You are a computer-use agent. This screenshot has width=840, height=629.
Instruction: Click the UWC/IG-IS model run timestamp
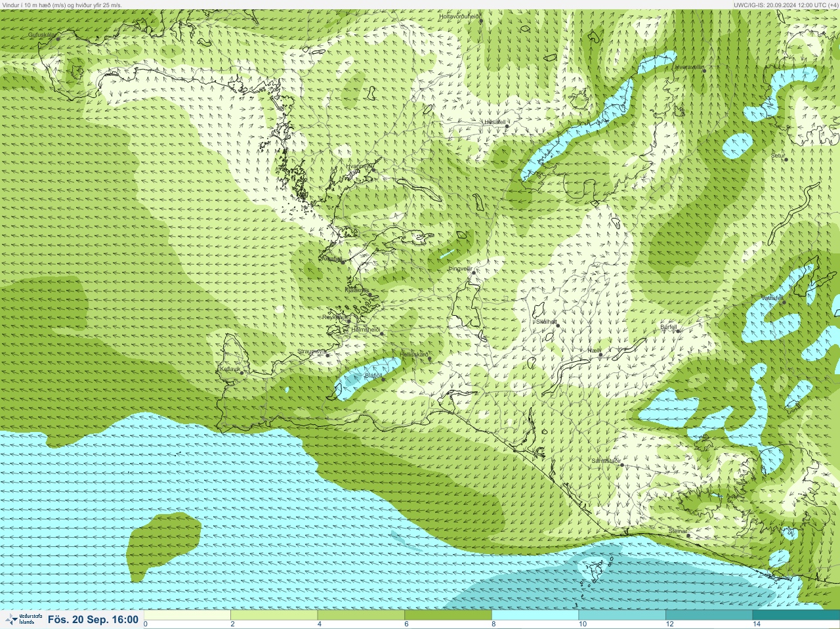[x=786, y=5]
